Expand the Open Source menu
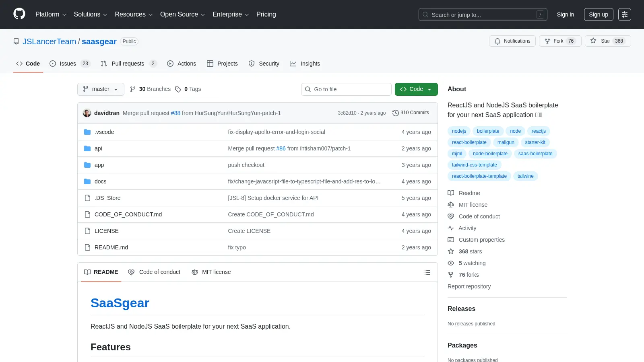The height and width of the screenshot is (362, 644). click(x=182, y=14)
